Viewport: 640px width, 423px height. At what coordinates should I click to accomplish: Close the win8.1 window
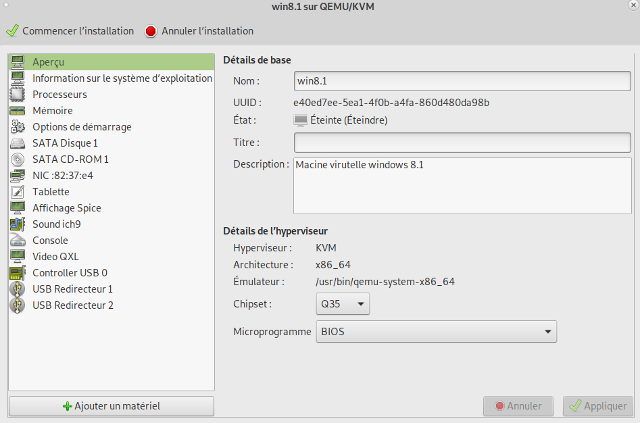click(633, 5)
